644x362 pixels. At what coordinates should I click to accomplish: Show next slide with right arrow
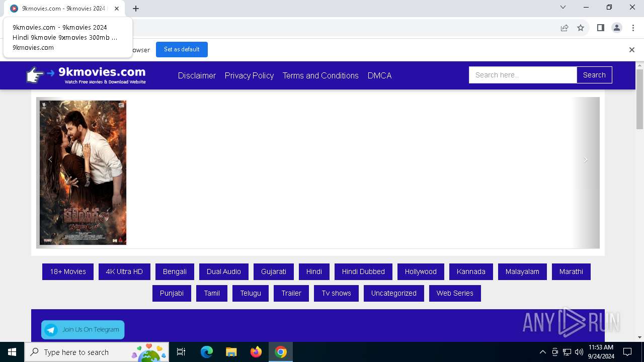coord(586,159)
